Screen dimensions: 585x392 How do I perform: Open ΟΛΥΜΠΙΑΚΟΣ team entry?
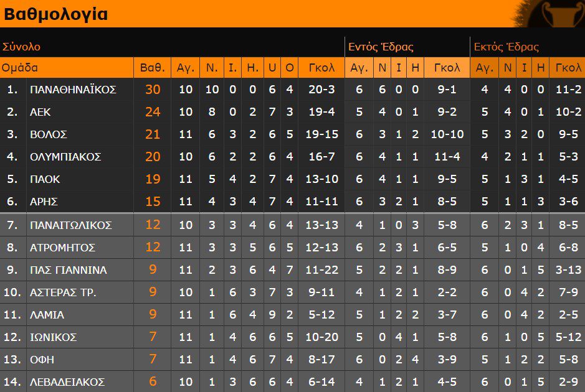tap(65, 157)
